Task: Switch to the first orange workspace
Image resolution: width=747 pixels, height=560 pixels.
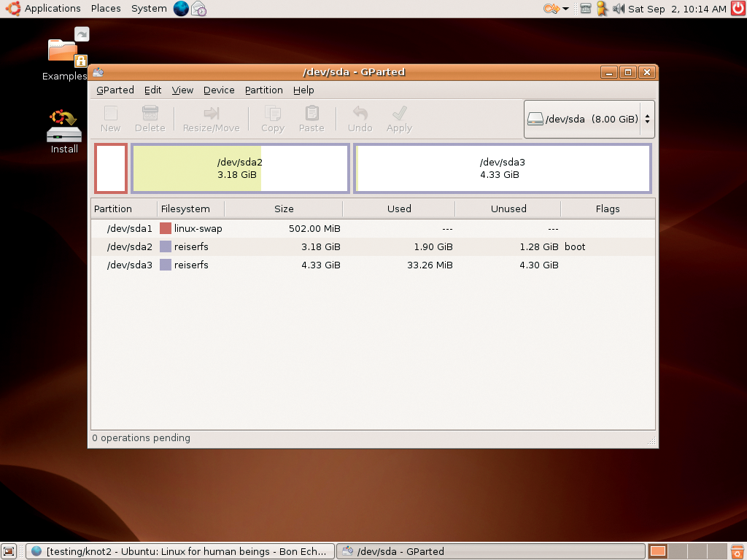Action: [x=658, y=551]
